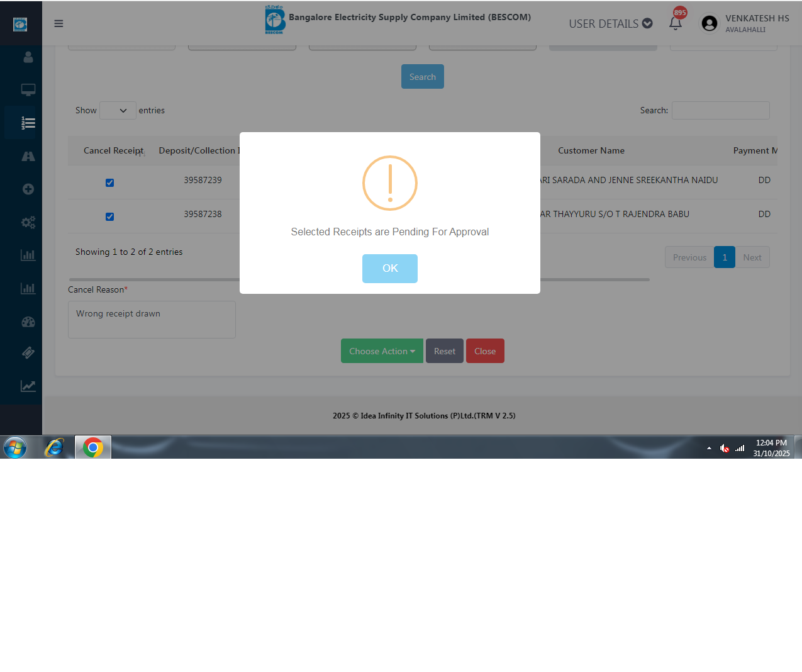Open the first bar chart sidebar icon

[28, 255]
